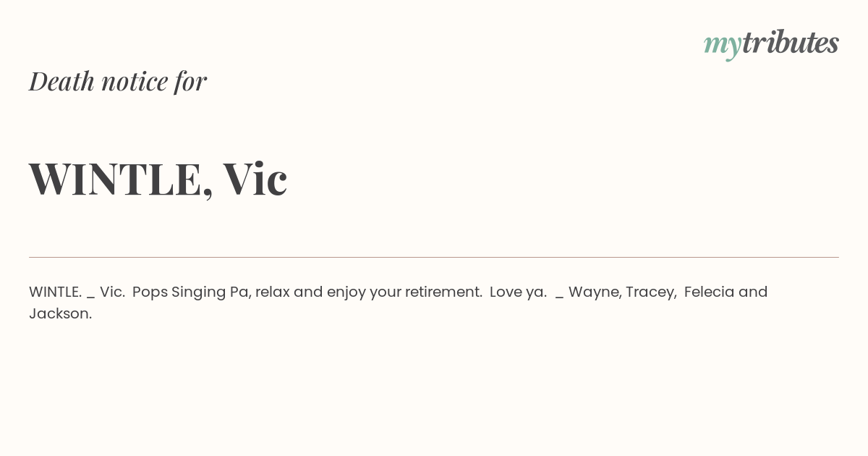Viewport: 868px width, 456px height.
Task: Click "Pops Singing Pa" in the notice
Action: tap(191, 292)
